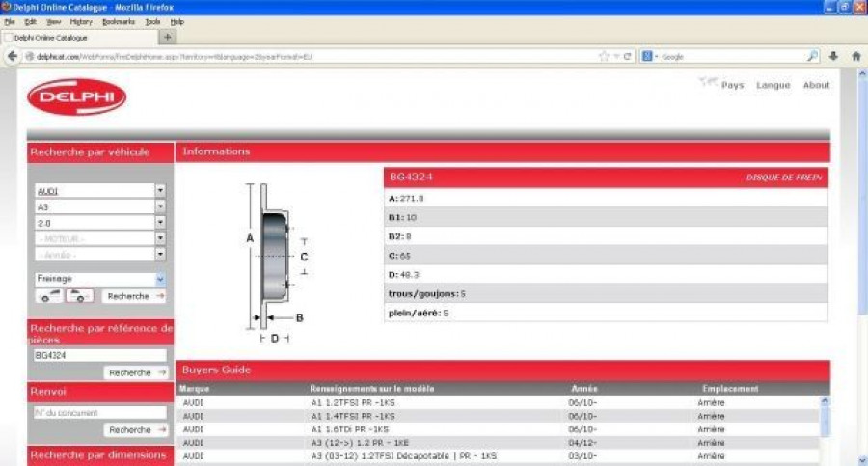
Task: Open the Année dropdown
Action: point(159,255)
